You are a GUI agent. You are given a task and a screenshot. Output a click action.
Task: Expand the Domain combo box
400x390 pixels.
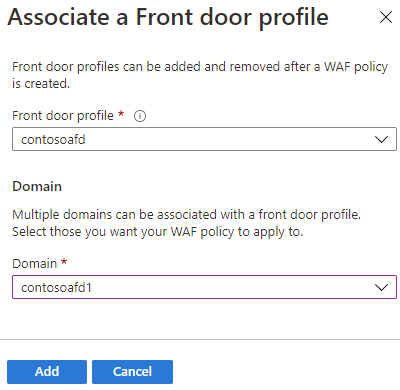click(x=204, y=287)
